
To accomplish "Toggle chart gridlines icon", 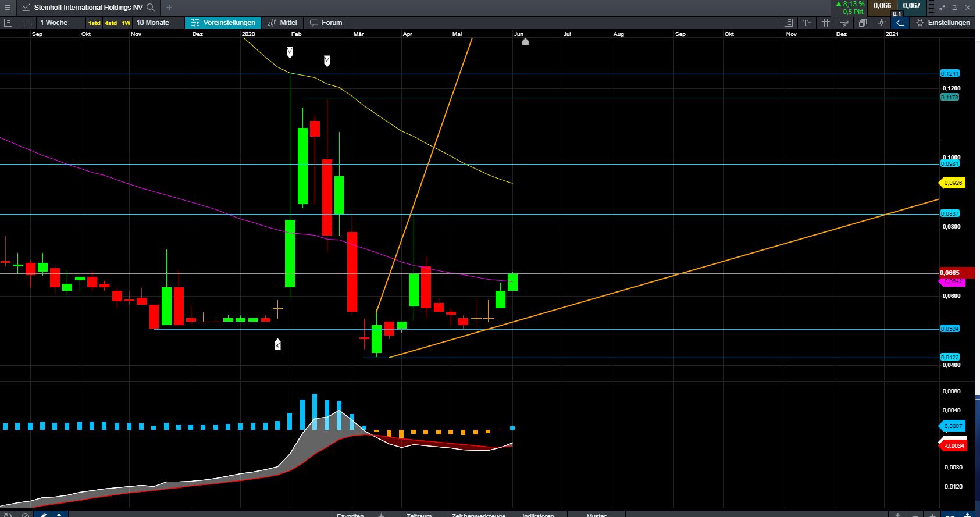I will pyautogui.click(x=826, y=23).
